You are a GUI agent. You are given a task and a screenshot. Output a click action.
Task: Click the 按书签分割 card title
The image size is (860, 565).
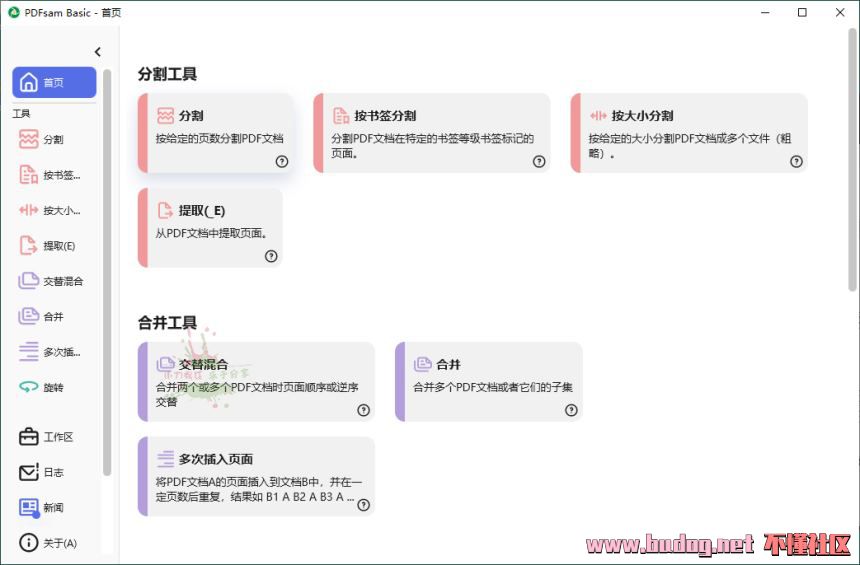tap(385, 116)
